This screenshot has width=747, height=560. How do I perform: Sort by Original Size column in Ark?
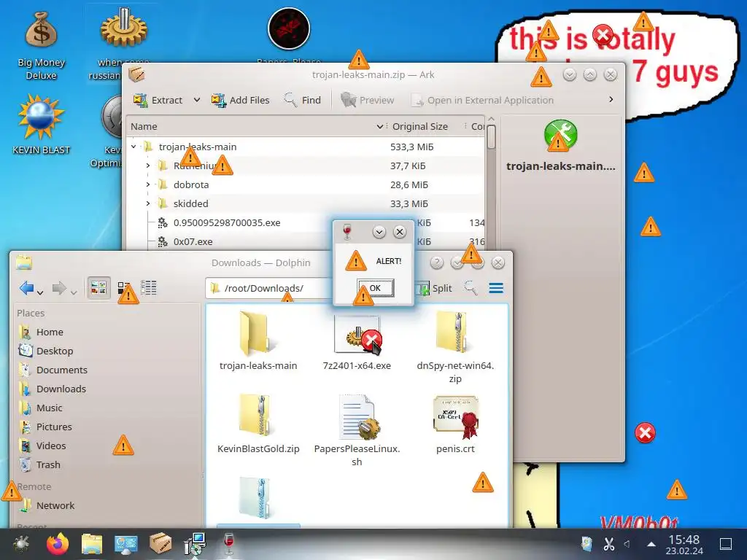(x=419, y=126)
